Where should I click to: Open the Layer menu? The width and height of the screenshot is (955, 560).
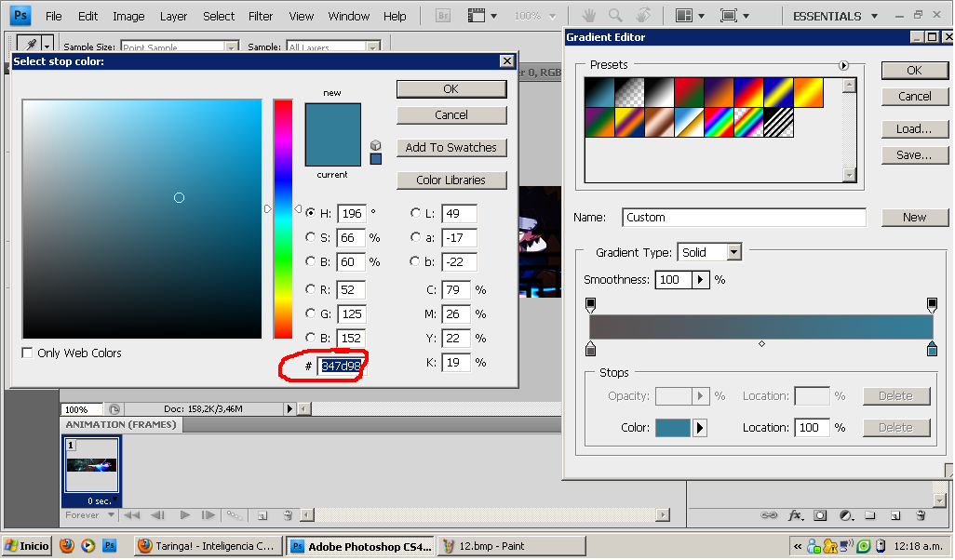[x=173, y=16]
